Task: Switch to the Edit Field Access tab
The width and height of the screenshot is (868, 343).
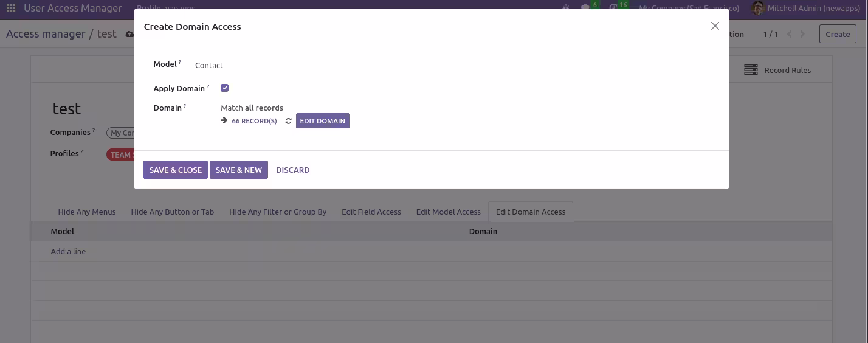Action: [x=371, y=212]
